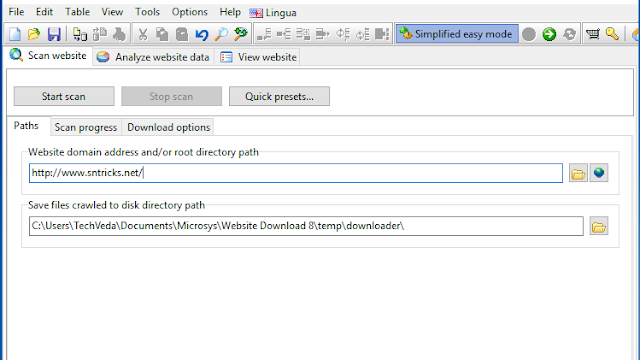Image resolution: width=640 pixels, height=360 pixels.
Task: Open the Lingua language menu
Action: point(273,13)
